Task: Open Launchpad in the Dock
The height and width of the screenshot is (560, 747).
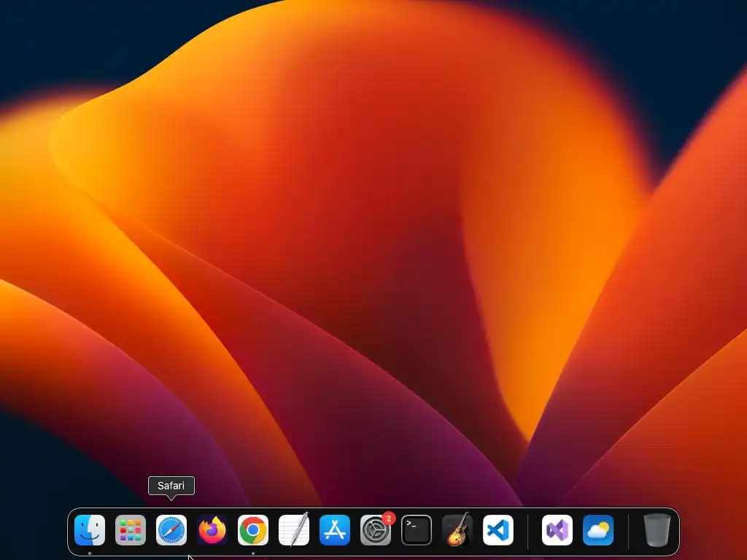Action: pos(131,530)
